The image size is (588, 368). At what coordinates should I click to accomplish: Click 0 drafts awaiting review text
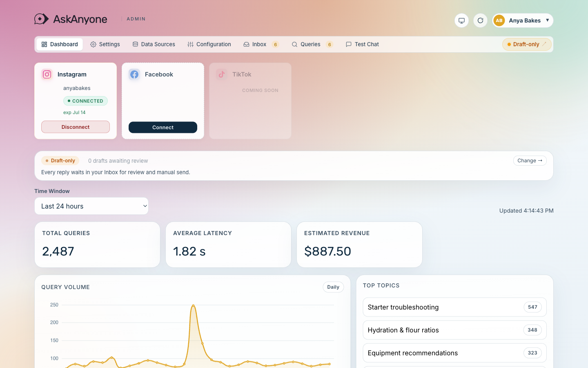pyautogui.click(x=118, y=161)
